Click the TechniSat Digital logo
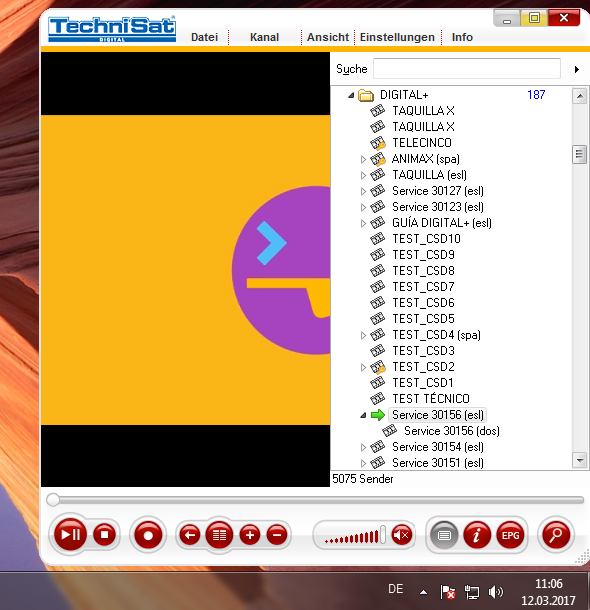Image resolution: width=590 pixels, height=610 pixels. [x=112, y=29]
